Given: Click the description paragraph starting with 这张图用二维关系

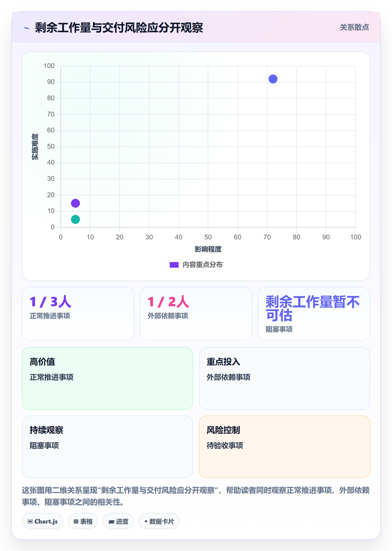Looking at the screenshot, I should point(196,496).
